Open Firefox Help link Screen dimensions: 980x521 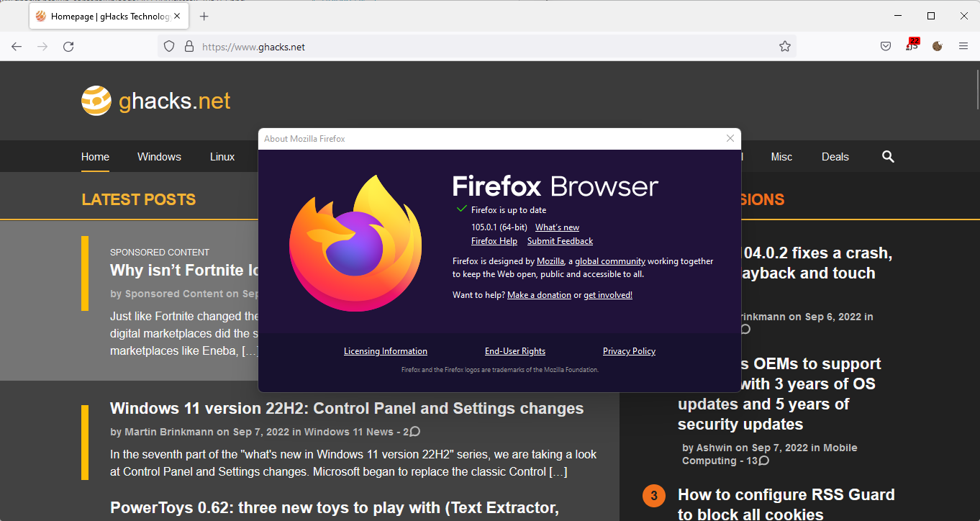(x=494, y=241)
